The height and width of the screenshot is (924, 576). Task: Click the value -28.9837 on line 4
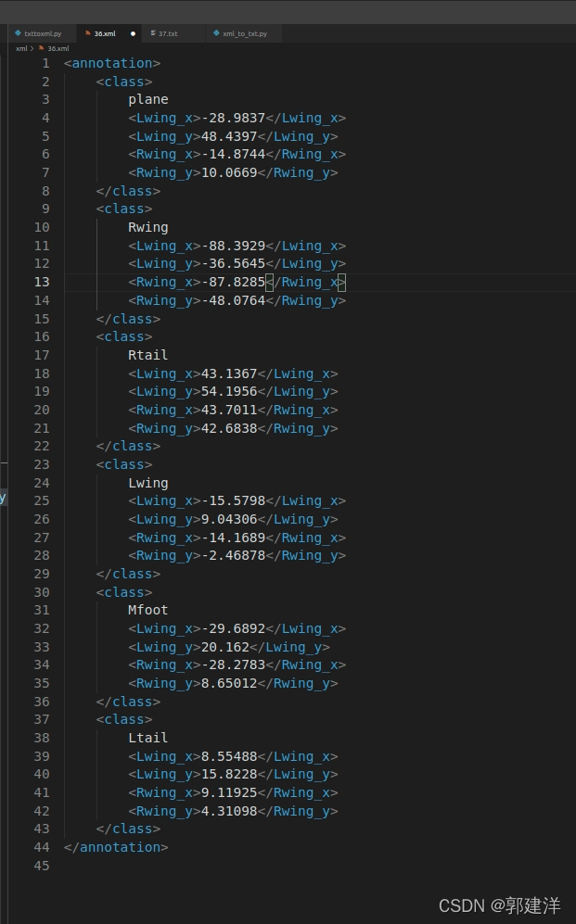(234, 118)
